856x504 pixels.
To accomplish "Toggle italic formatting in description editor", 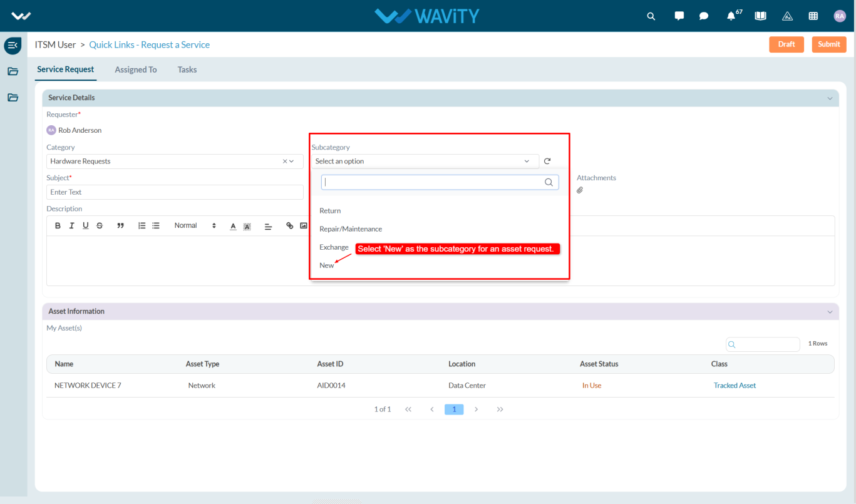I will click(71, 225).
